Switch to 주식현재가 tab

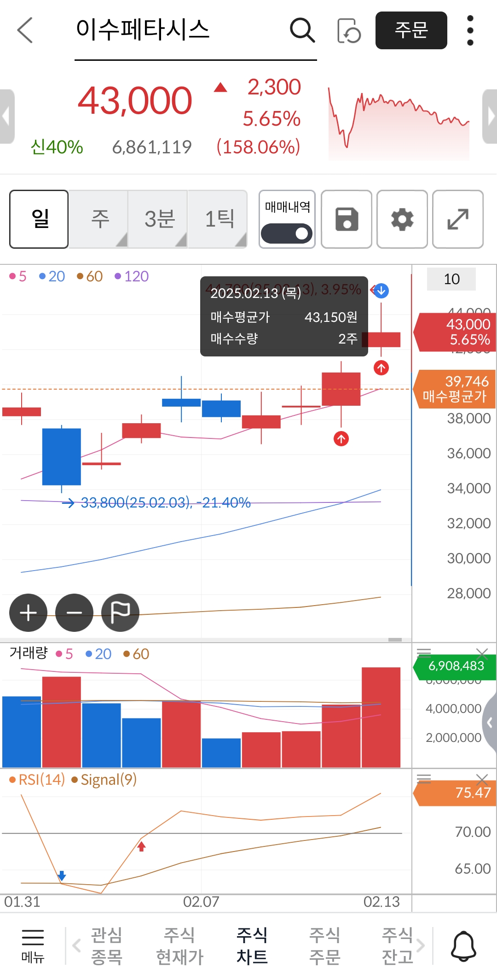pos(179,946)
